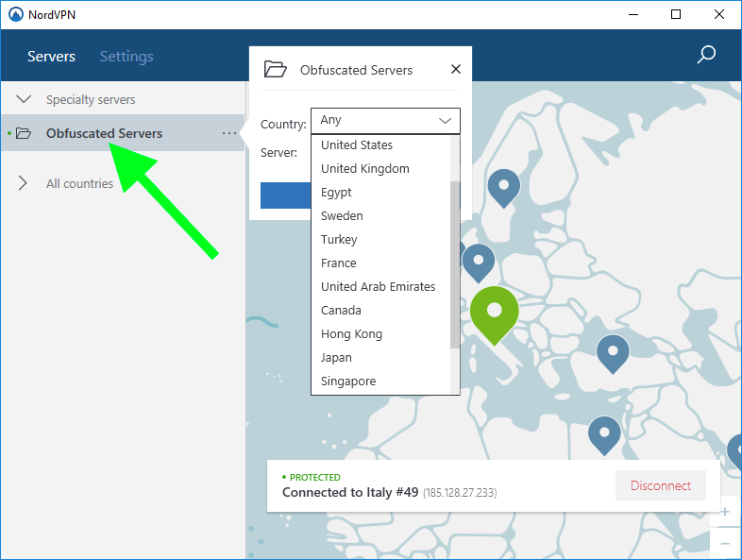Select Singapore in the country list
The height and width of the screenshot is (560, 742).
[x=381, y=382]
